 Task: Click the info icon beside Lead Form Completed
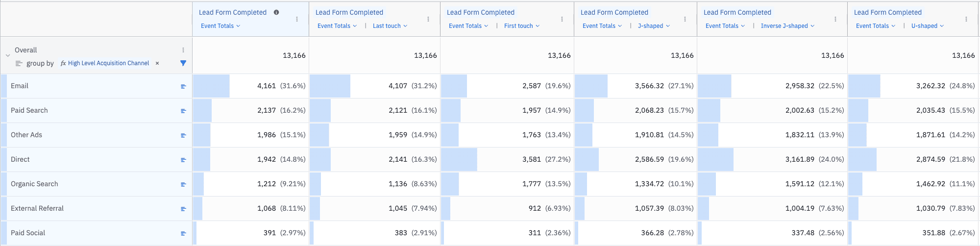[x=276, y=12]
